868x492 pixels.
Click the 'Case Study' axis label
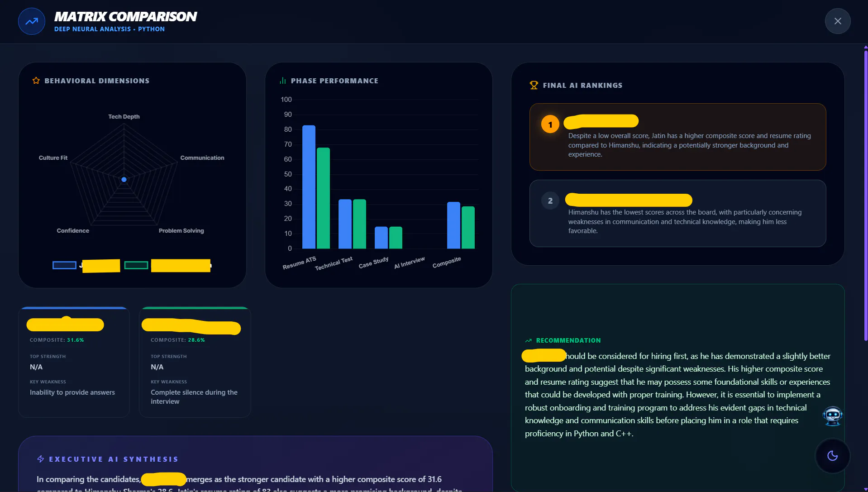(373, 263)
